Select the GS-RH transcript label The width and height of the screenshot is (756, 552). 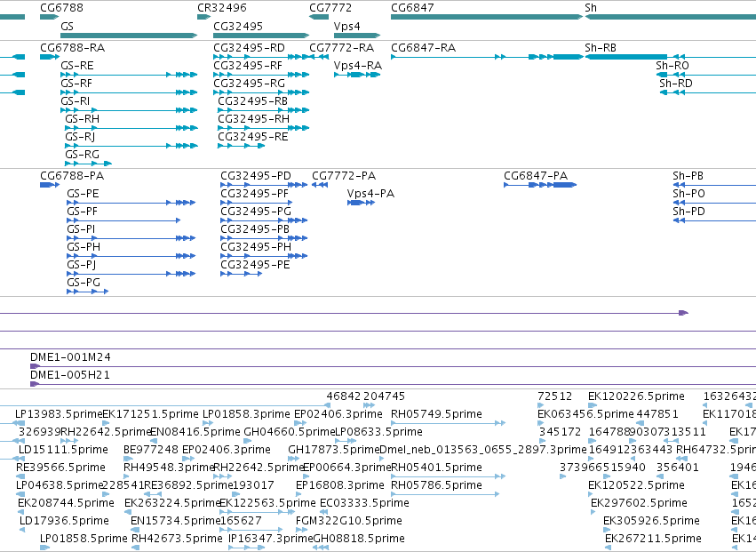point(82,119)
